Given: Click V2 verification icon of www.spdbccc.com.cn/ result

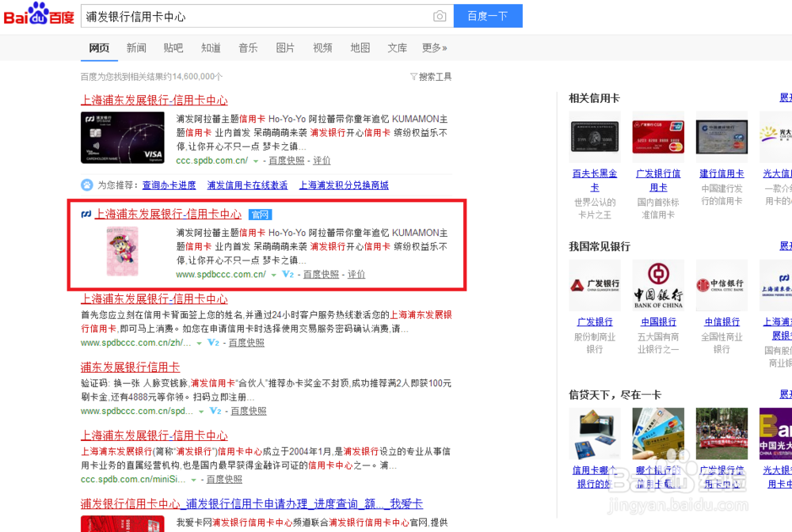Looking at the screenshot, I should click(x=288, y=275).
